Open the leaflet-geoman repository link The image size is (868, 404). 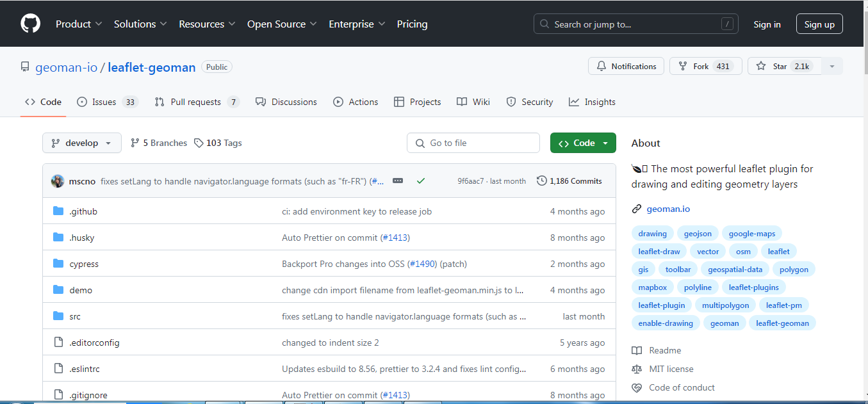(x=152, y=67)
